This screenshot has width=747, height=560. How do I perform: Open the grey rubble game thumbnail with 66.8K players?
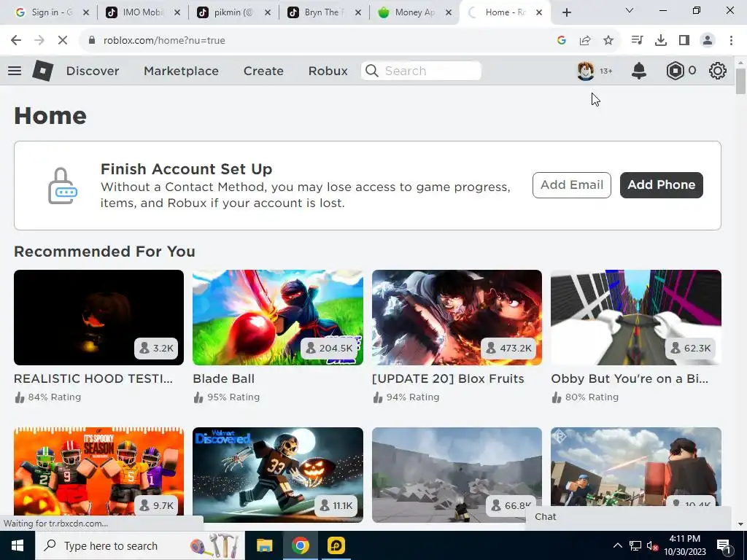(x=457, y=475)
